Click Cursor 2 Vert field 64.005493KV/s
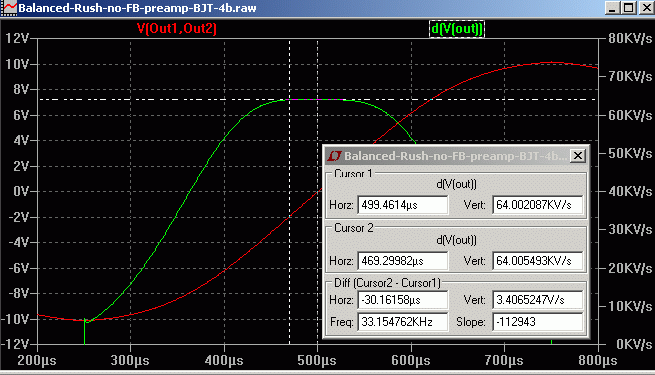Screen dimensions: 655x375 click(x=538, y=261)
